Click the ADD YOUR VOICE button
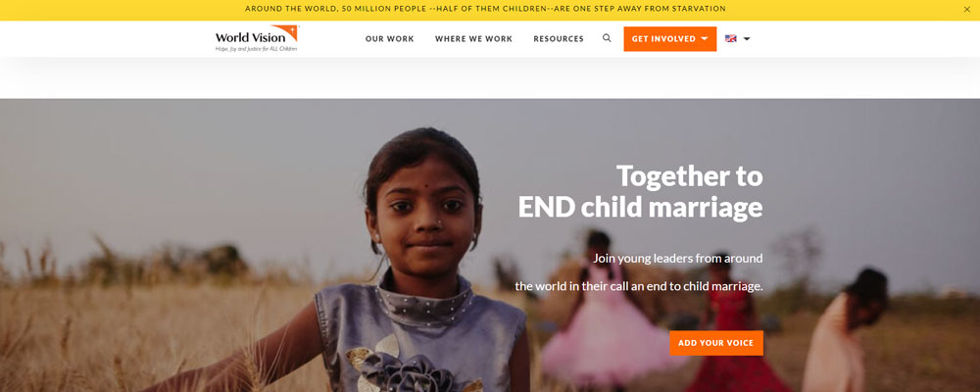The image size is (980, 392). tap(716, 343)
